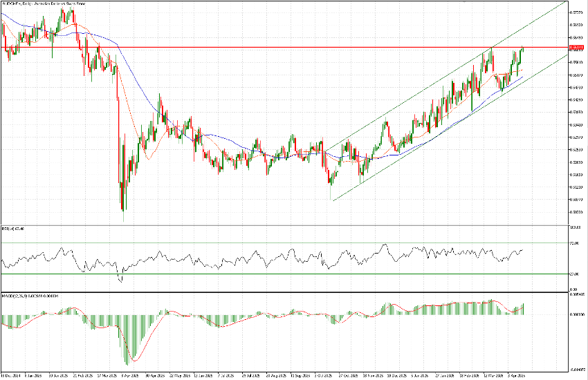The height and width of the screenshot is (380, 588).
Task: Select the upper RSI level line
Action: tap(277, 243)
